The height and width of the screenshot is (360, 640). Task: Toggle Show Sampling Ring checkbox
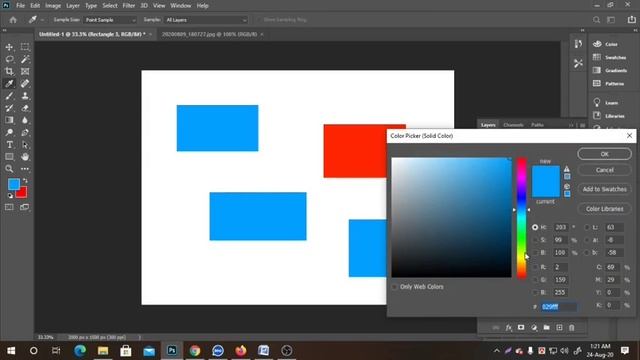click(x=258, y=20)
